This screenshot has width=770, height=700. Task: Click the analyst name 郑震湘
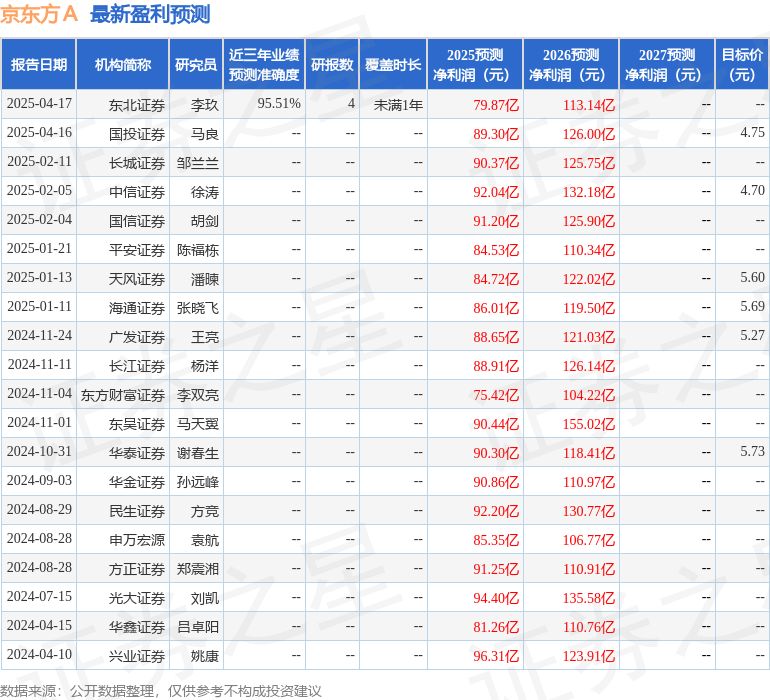click(198, 569)
